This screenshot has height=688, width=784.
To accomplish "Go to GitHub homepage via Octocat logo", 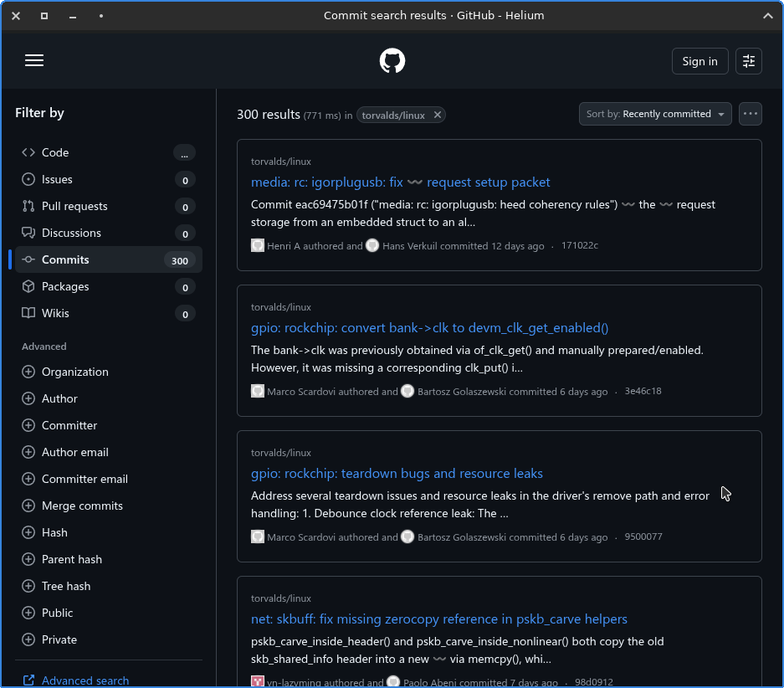I will pos(392,61).
